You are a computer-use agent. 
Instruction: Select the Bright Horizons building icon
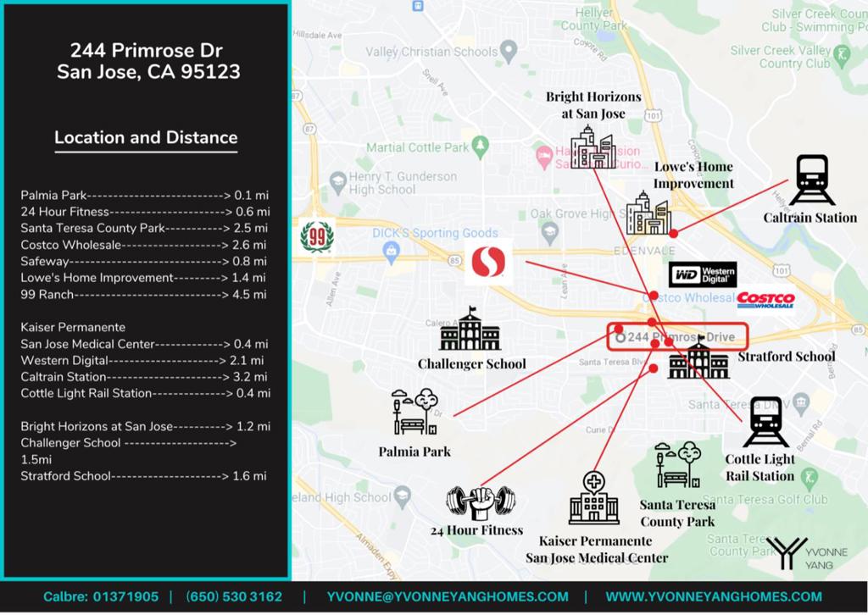[593, 147]
